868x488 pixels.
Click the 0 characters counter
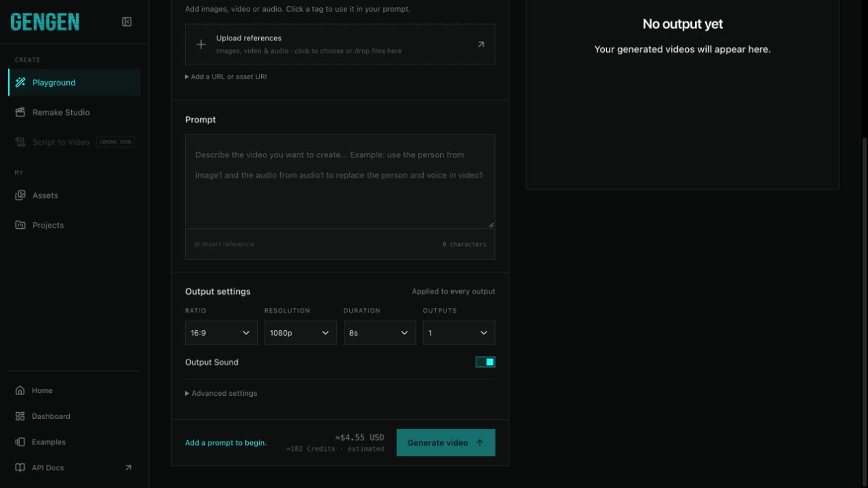click(x=464, y=244)
